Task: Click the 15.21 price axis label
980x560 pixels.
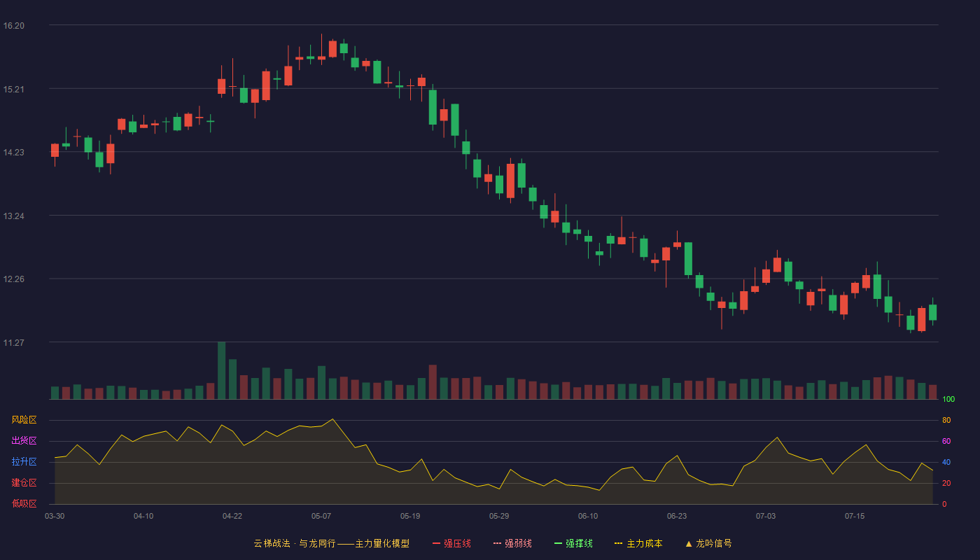Action: click(x=13, y=90)
